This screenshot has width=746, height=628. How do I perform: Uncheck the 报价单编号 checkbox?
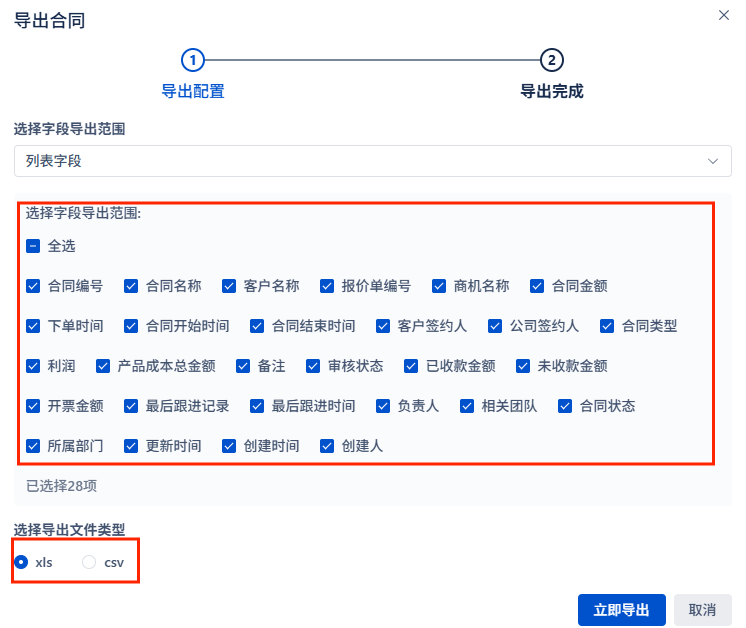pyautogui.click(x=327, y=286)
